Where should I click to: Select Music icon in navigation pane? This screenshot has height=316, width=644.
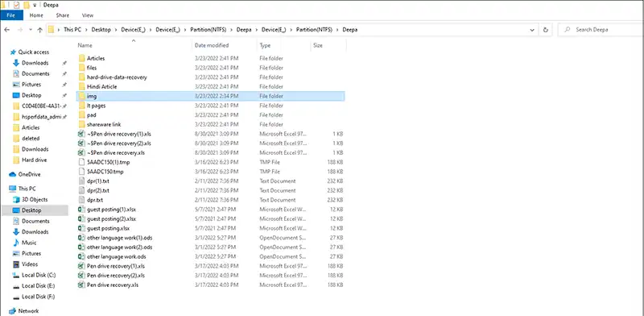16,243
